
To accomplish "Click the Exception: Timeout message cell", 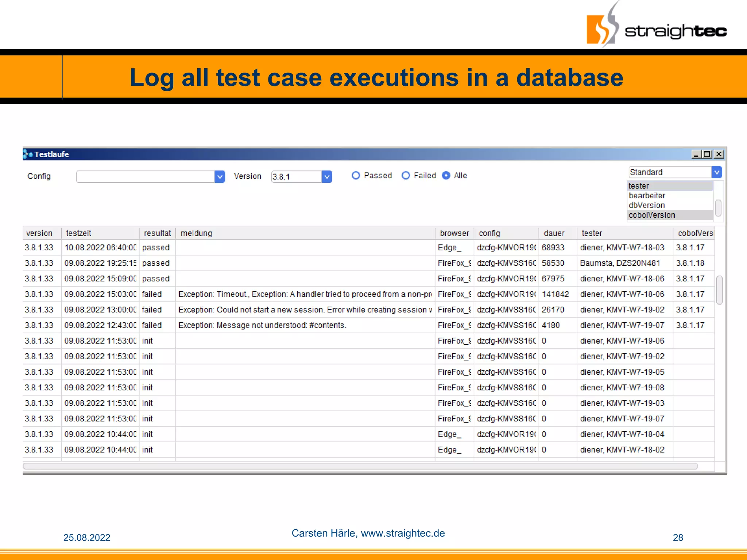I will click(x=305, y=294).
